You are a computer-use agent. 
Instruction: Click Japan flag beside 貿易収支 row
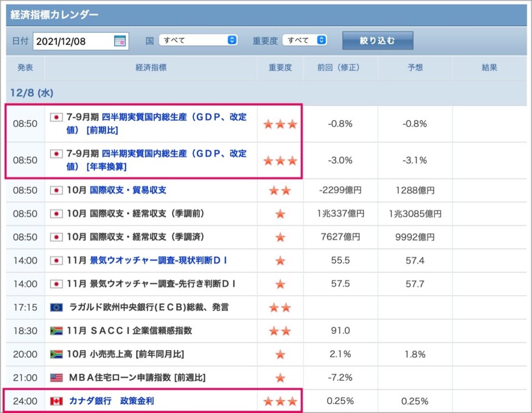56,190
